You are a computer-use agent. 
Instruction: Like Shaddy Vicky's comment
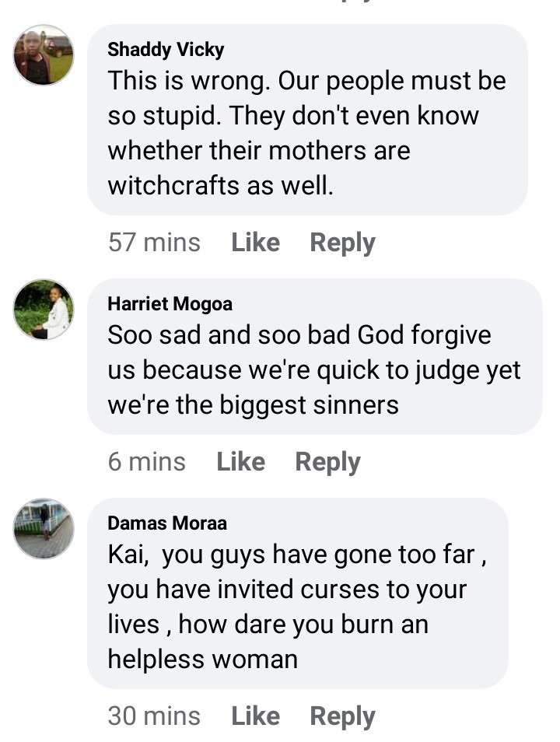(256, 243)
